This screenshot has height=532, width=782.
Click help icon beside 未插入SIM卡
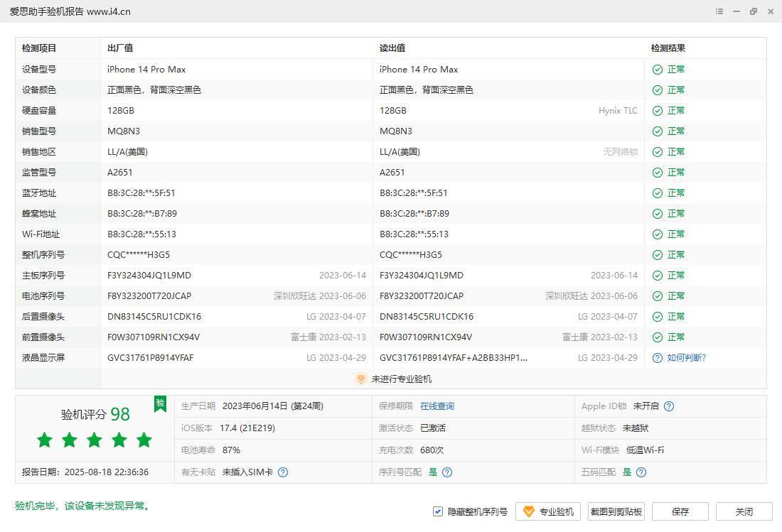[x=283, y=472]
